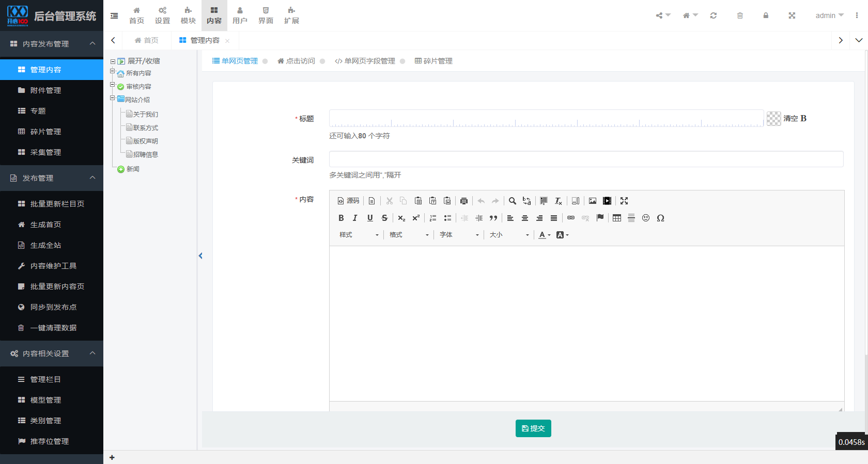Apply strikethrough formatting
The image size is (868, 464).
click(384, 218)
